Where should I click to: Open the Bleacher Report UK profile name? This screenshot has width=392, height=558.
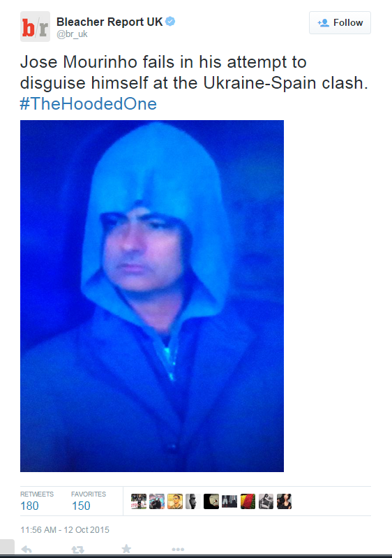[x=110, y=22]
